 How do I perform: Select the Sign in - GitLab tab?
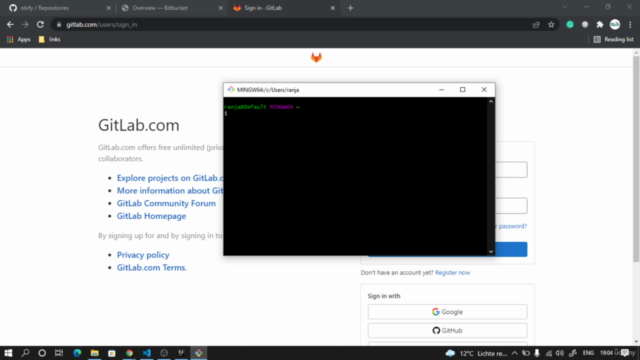coord(282,8)
